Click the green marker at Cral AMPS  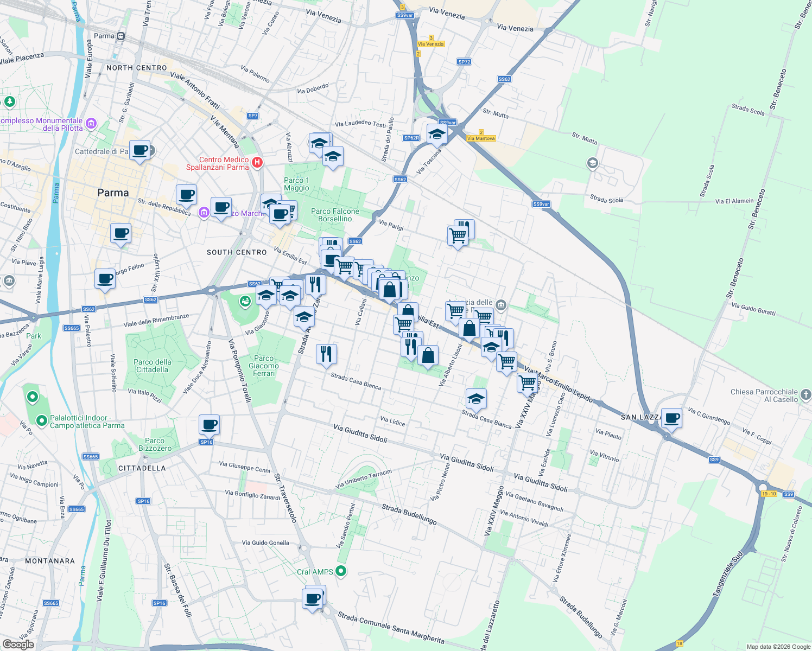[341, 571]
